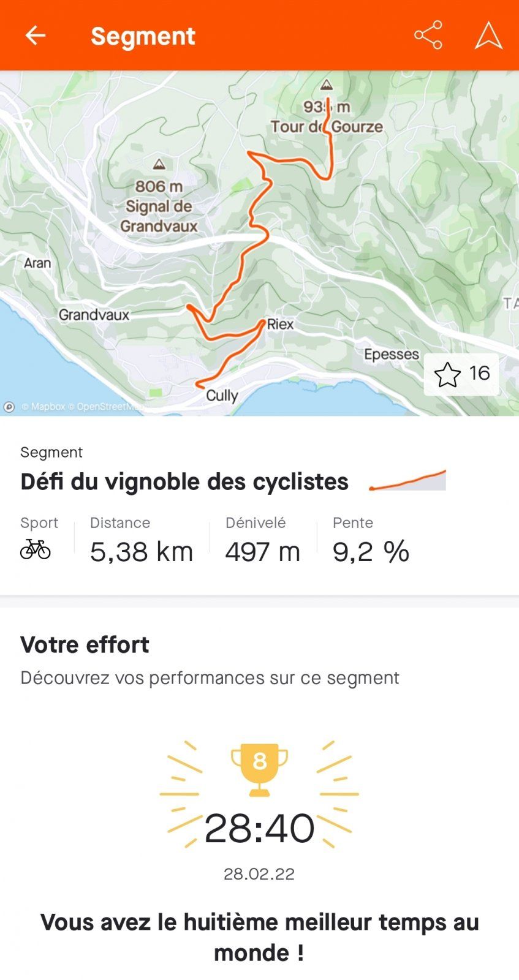The image size is (519, 980).
Task: Tap the Grandvaux town label
Action: pos(94,315)
